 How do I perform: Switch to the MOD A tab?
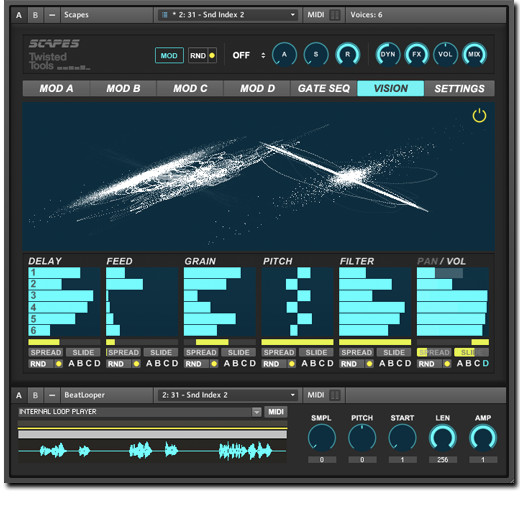click(x=56, y=88)
